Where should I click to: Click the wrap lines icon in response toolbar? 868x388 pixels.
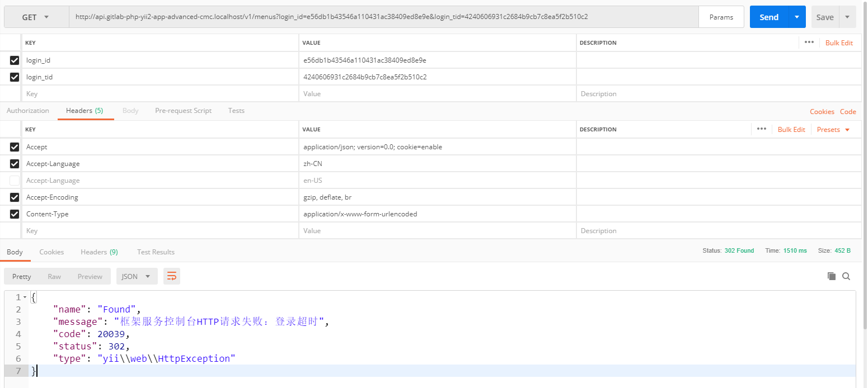[x=172, y=276]
